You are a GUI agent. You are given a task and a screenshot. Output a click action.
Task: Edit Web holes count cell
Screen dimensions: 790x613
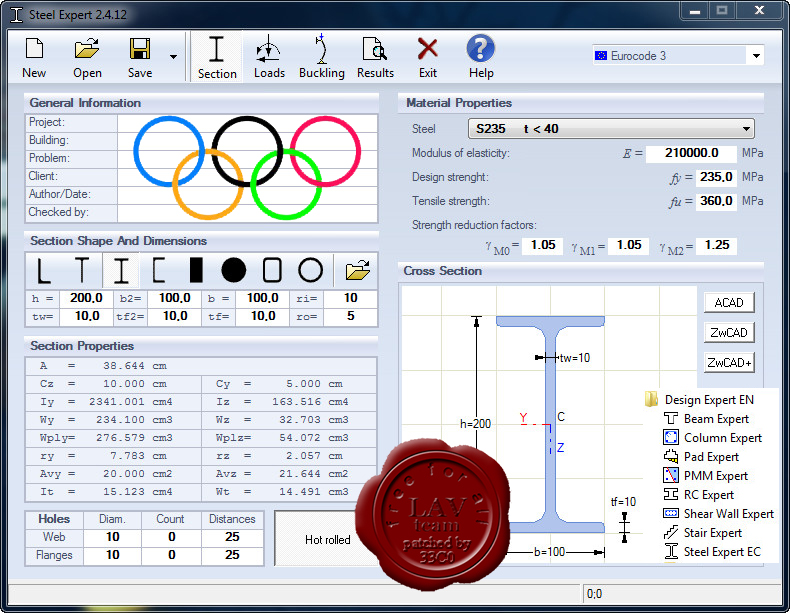tap(171, 537)
